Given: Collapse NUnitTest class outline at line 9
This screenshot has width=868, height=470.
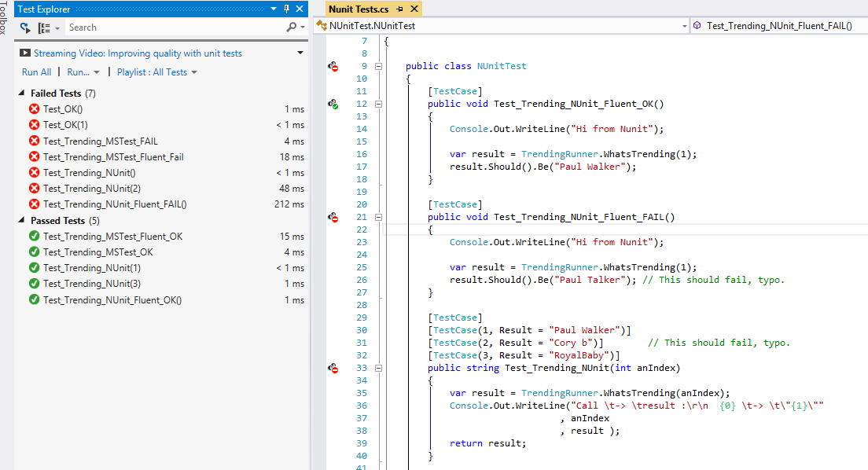Looking at the screenshot, I should 379,67.
